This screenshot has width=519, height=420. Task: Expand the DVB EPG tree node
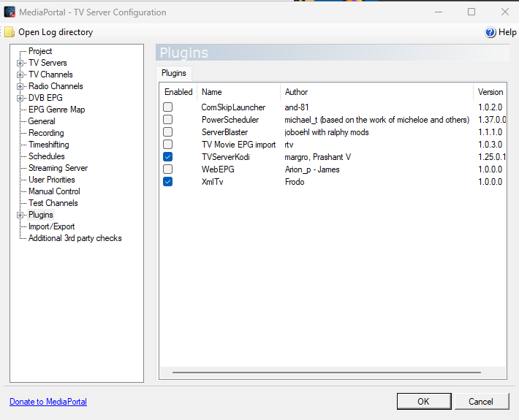[20, 98]
